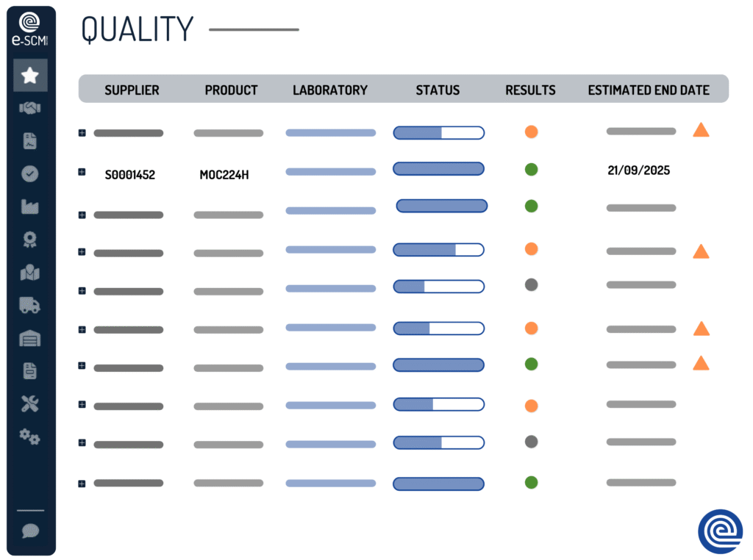Expand the last table row
753x560 pixels.
coord(82,483)
